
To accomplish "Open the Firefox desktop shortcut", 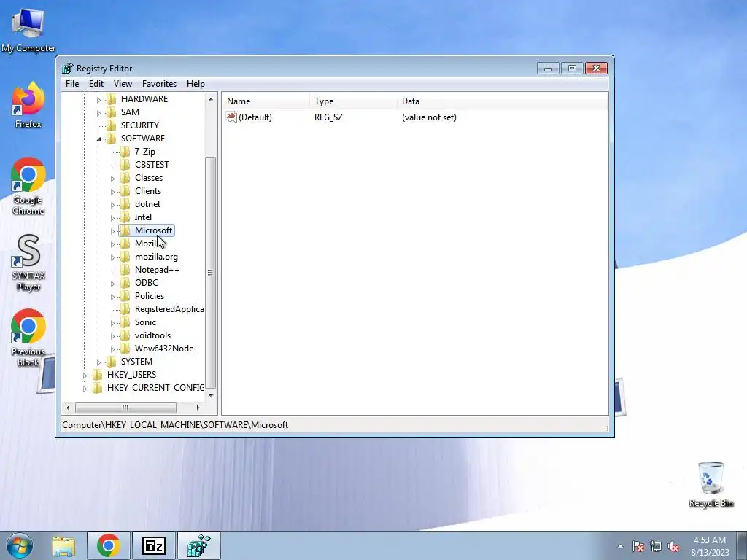I will click(x=28, y=106).
